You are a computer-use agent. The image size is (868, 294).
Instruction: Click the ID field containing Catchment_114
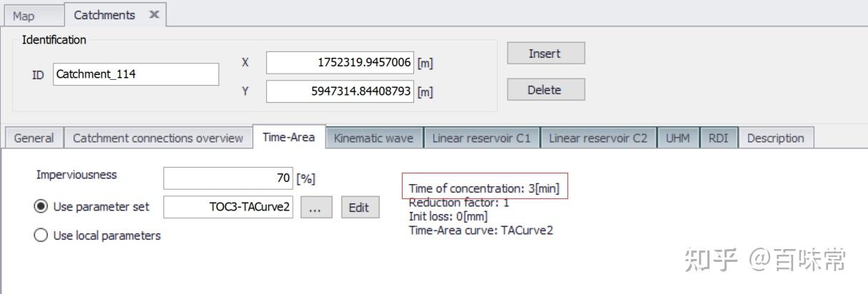click(x=136, y=74)
